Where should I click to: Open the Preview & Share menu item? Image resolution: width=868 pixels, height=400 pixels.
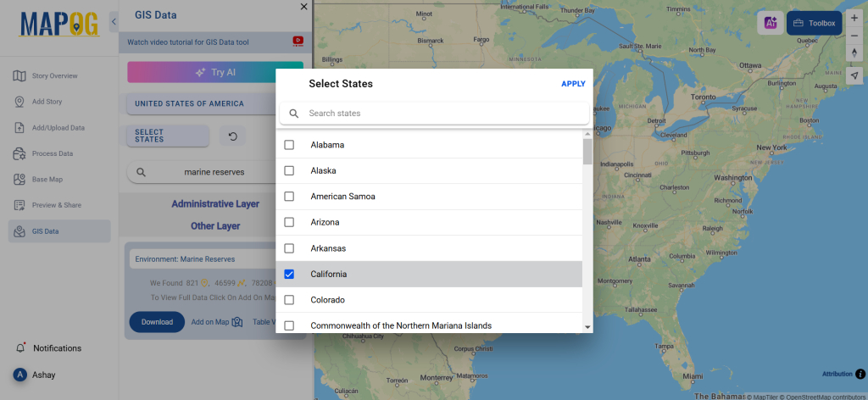click(57, 205)
